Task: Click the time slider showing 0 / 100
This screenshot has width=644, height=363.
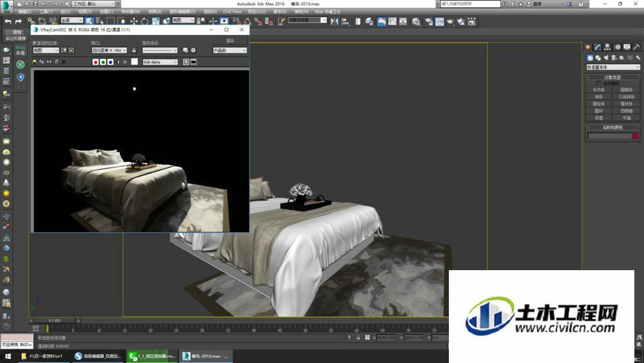Action: coord(55,320)
